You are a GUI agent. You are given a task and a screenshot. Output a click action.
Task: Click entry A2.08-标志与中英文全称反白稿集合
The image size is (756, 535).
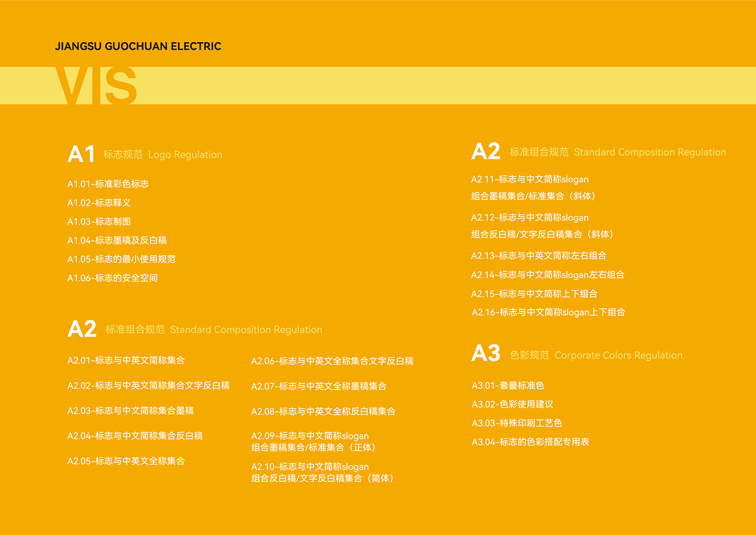click(324, 411)
